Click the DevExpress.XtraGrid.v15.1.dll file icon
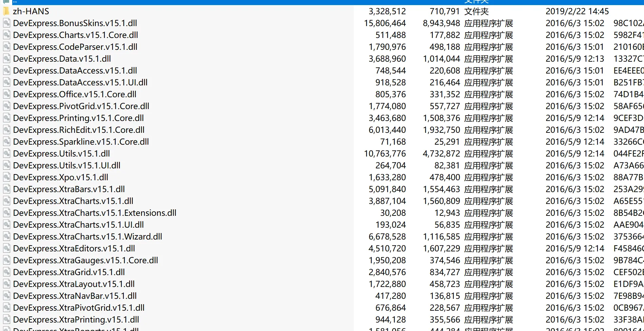The height and width of the screenshot is (331, 644). pos(6,272)
